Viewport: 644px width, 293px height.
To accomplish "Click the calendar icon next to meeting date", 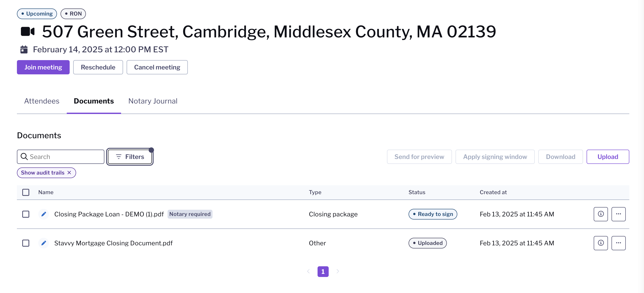I will coord(24,49).
